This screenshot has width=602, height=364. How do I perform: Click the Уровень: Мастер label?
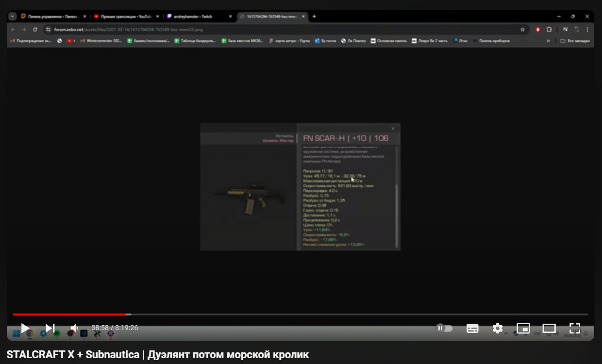[278, 140]
